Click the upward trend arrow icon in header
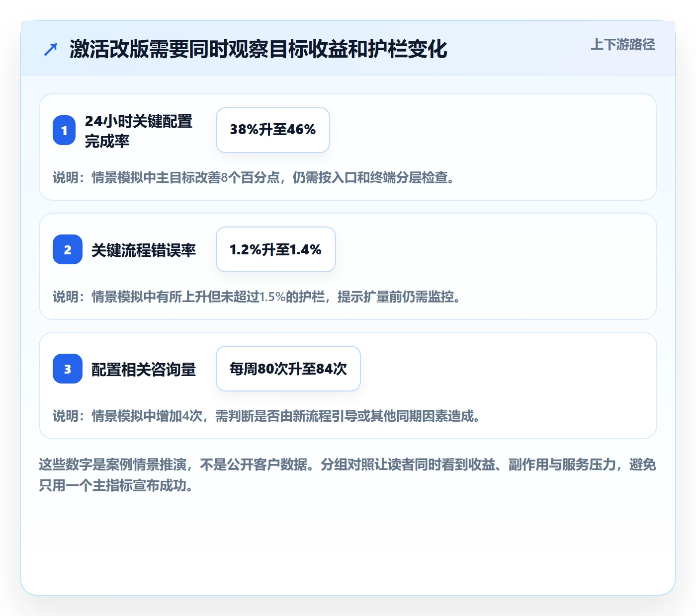 click(x=51, y=49)
